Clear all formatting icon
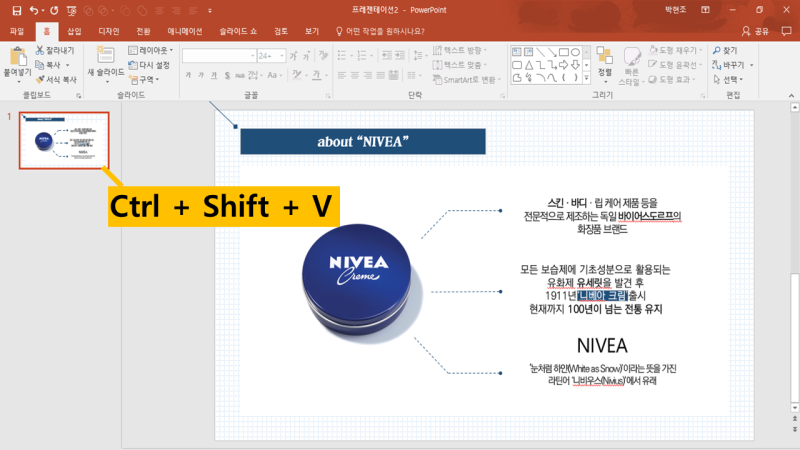This screenshot has width=800, height=450. coord(323,55)
